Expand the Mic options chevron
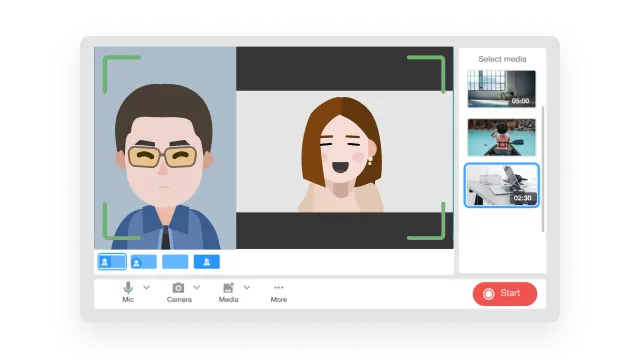The image size is (640, 360). (147, 288)
